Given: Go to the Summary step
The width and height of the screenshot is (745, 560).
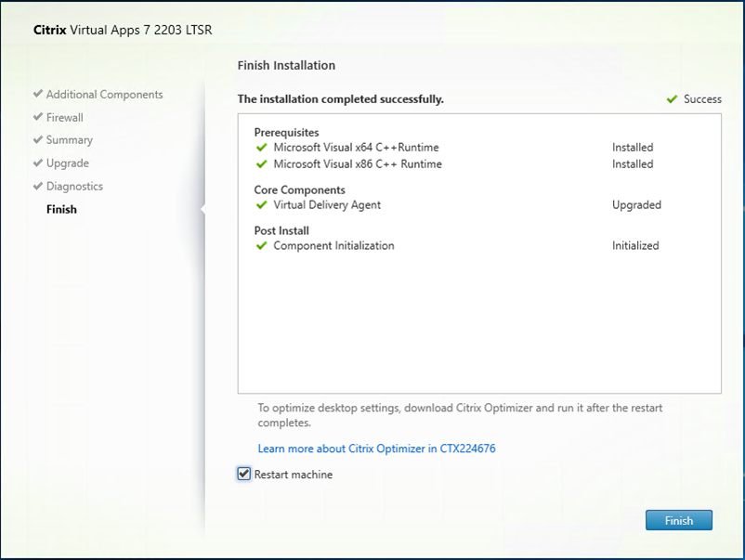Looking at the screenshot, I should point(70,140).
